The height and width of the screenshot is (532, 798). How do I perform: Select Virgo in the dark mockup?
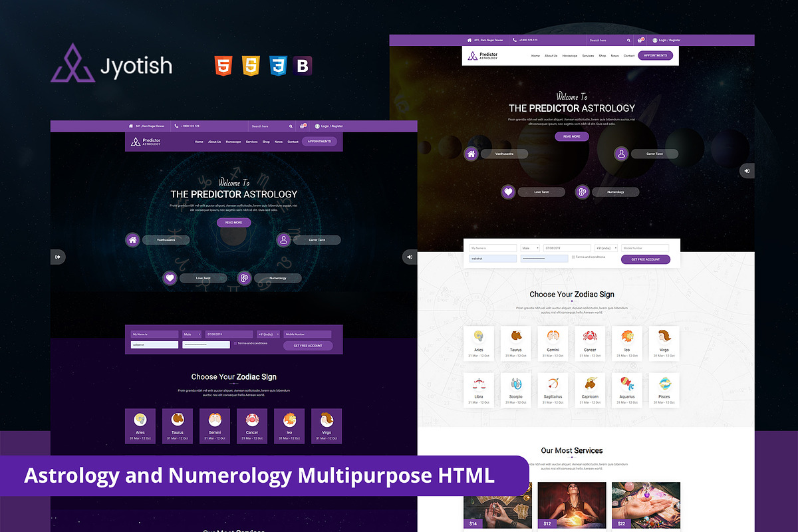coord(327,426)
